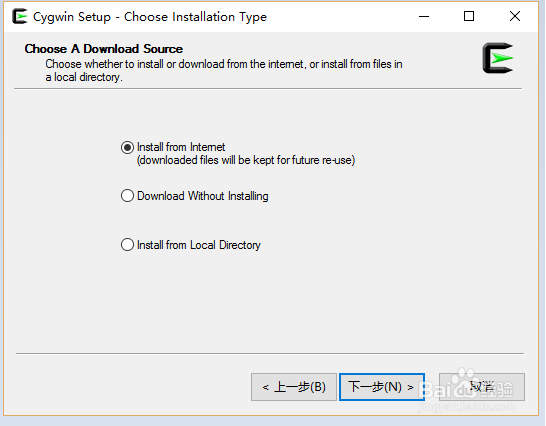Click the Download Without Installing label text
Image resolution: width=546 pixels, height=426 pixels.
(203, 196)
